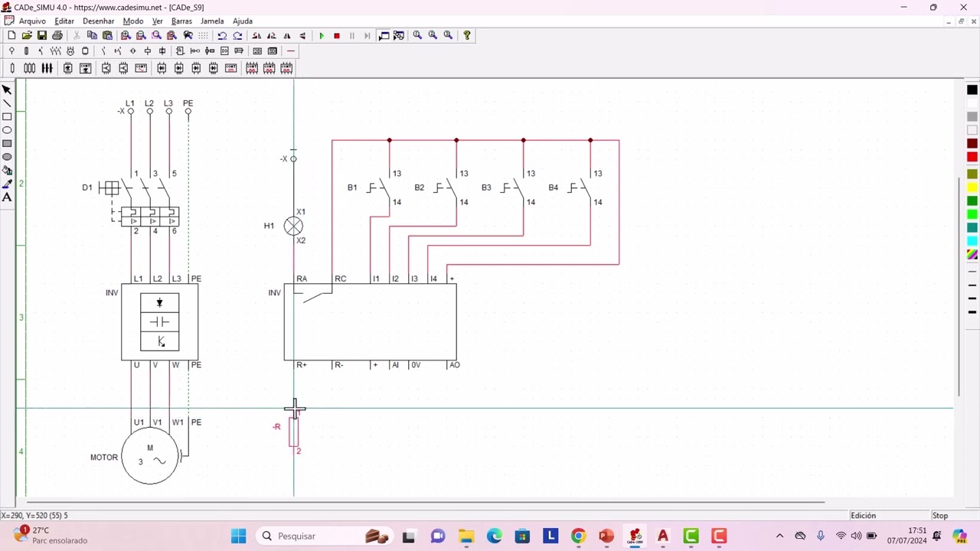Click the Windows Start button
Screen dimensions: 980x551
238,536
